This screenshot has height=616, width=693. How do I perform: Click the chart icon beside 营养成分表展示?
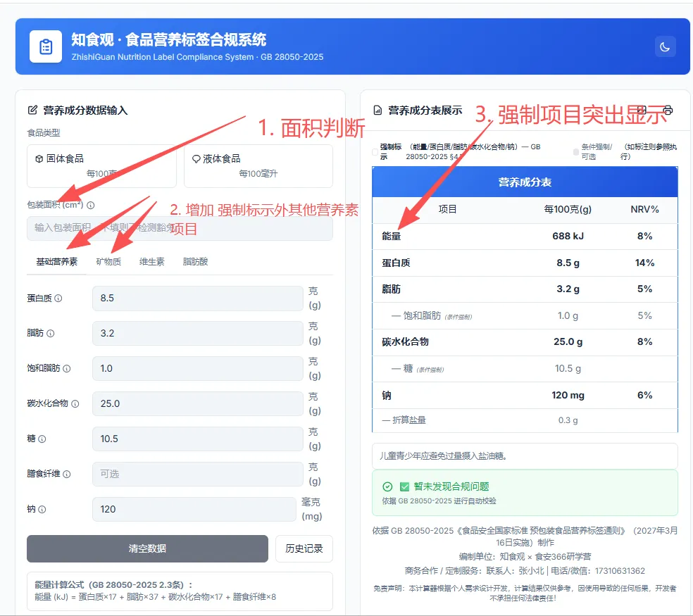click(x=377, y=111)
